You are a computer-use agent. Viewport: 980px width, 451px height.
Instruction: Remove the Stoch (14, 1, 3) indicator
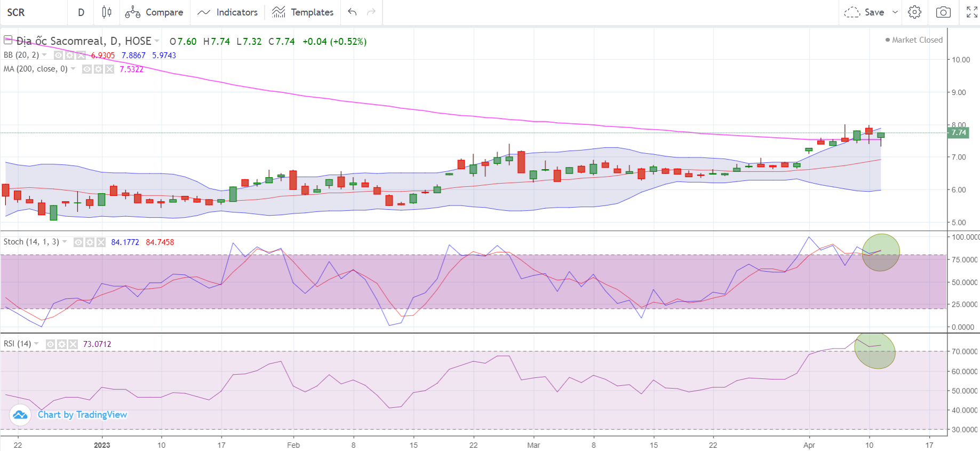101,242
